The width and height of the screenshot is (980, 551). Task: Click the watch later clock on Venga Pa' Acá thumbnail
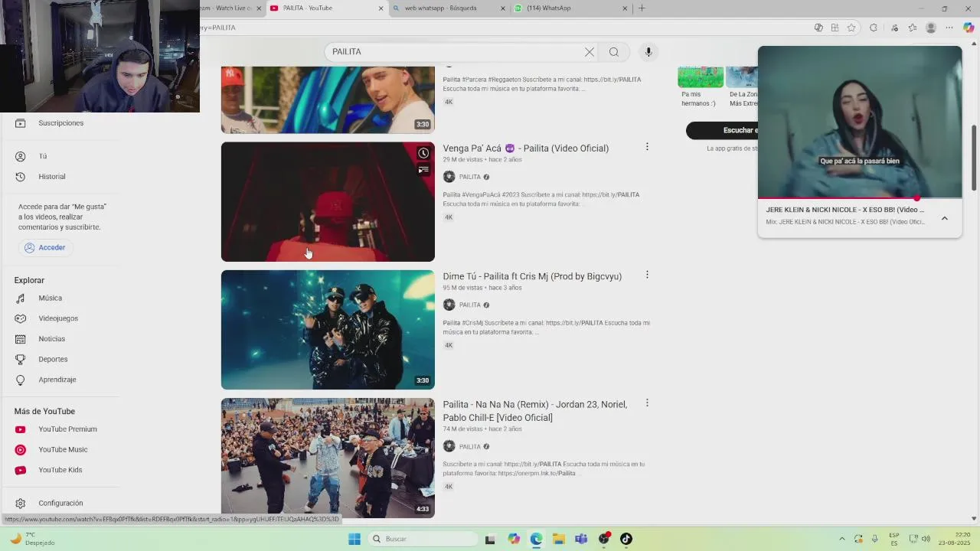pyautogui.click(x=423, y=153)
